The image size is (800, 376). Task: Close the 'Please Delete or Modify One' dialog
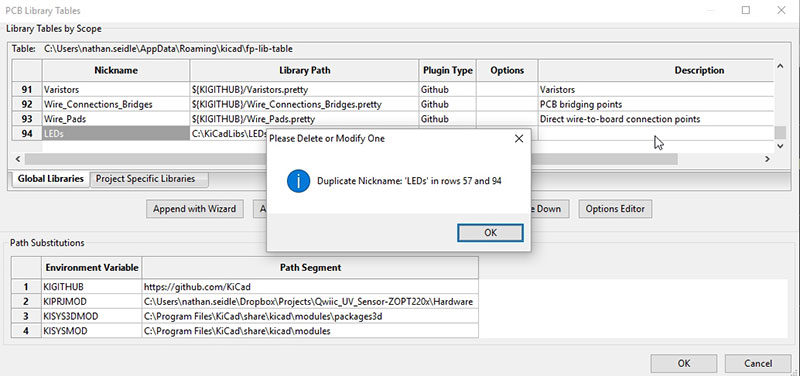coord(519,138)
